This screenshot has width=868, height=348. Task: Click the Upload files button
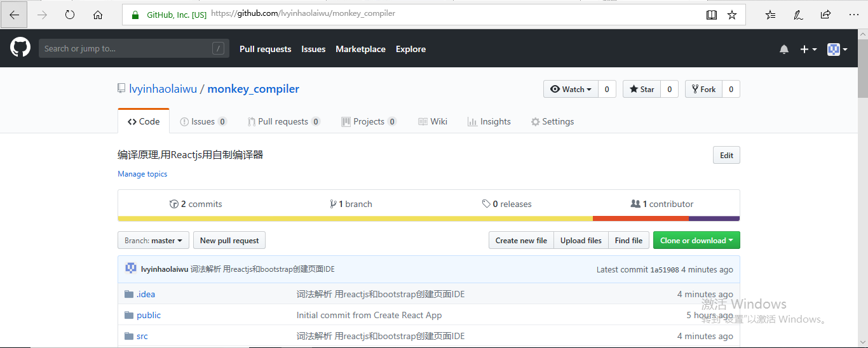click(x=581, y=240)
